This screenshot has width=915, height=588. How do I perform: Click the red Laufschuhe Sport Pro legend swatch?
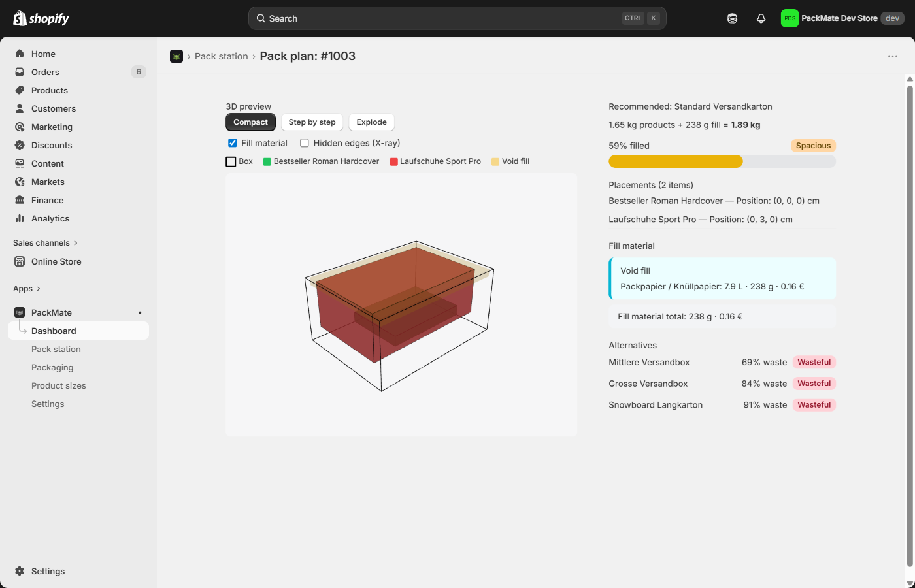394,161
